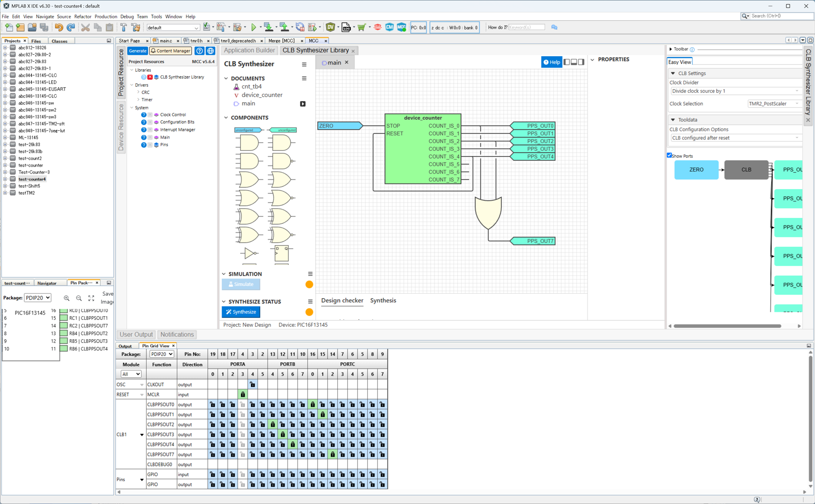Toggle MCLR lock on PORTA pin 3

[x=242, y=395]
